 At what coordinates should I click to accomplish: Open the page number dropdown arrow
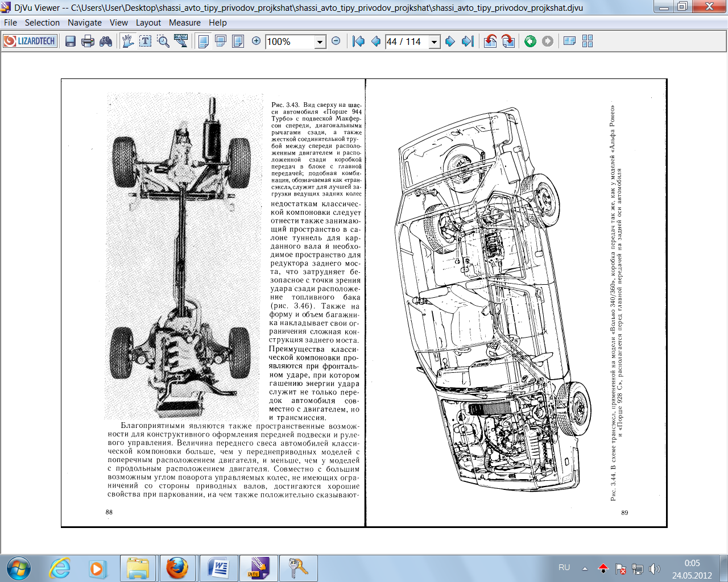[435, 41]
